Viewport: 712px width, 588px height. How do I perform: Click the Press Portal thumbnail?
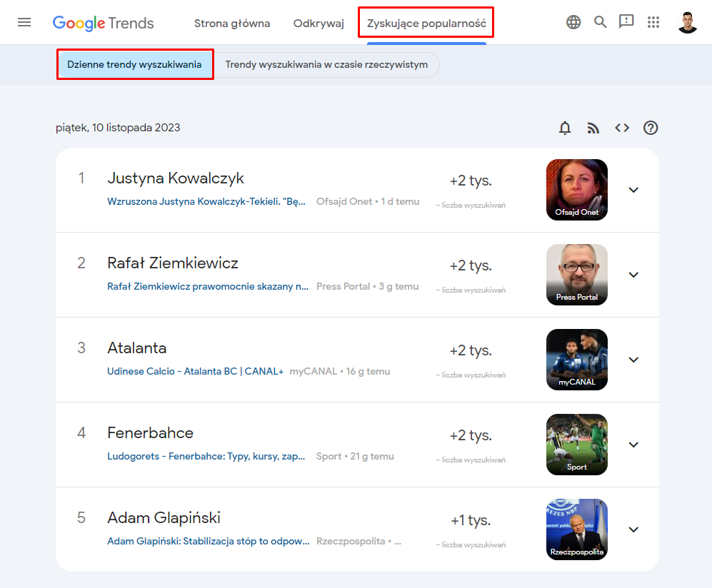click(577, 275)
